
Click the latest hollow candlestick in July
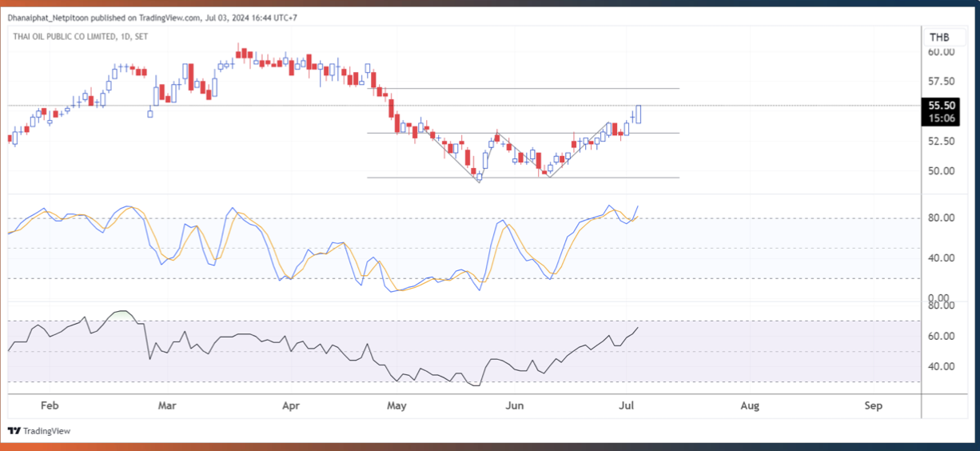coord(639,114)
